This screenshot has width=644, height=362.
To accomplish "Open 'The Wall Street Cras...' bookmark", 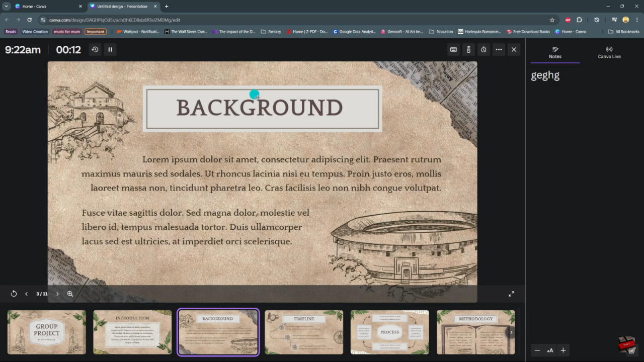I will [x=186, y=32].
